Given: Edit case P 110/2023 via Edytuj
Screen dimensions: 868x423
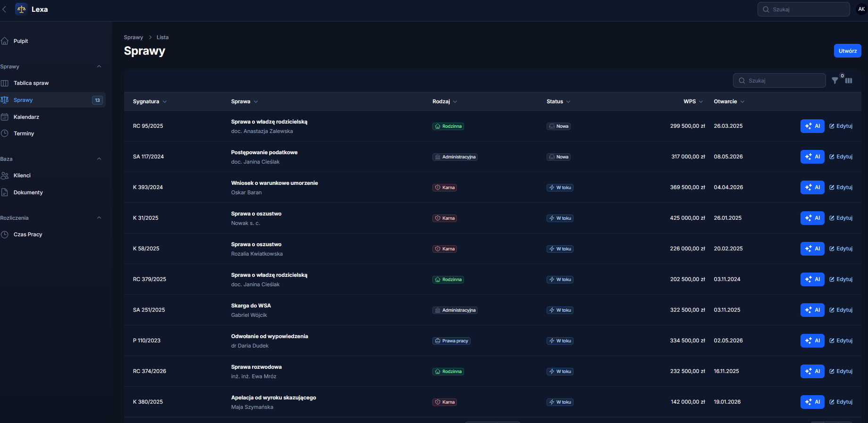Looking at the screenshot, I should [x=841, y=340].
